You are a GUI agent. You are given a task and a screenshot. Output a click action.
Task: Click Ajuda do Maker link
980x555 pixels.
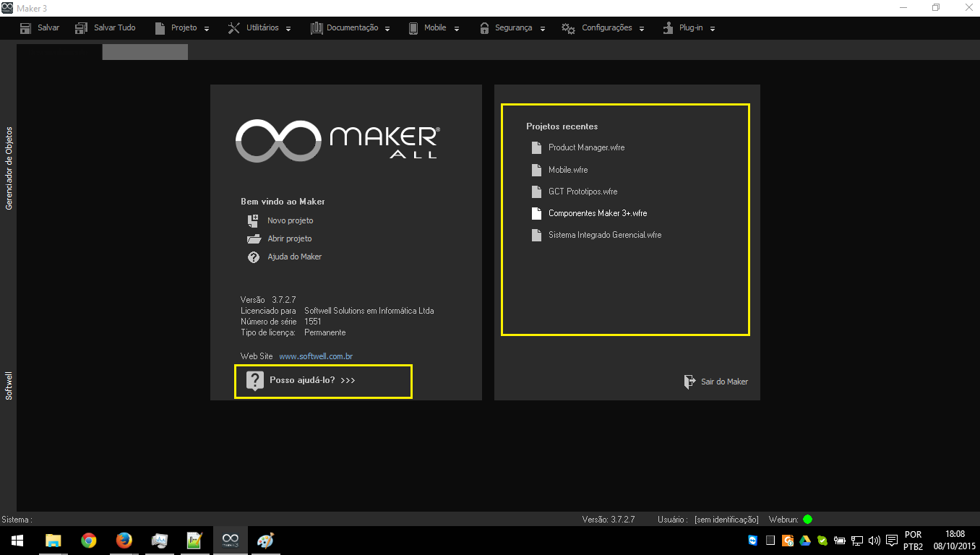(295, 257)
